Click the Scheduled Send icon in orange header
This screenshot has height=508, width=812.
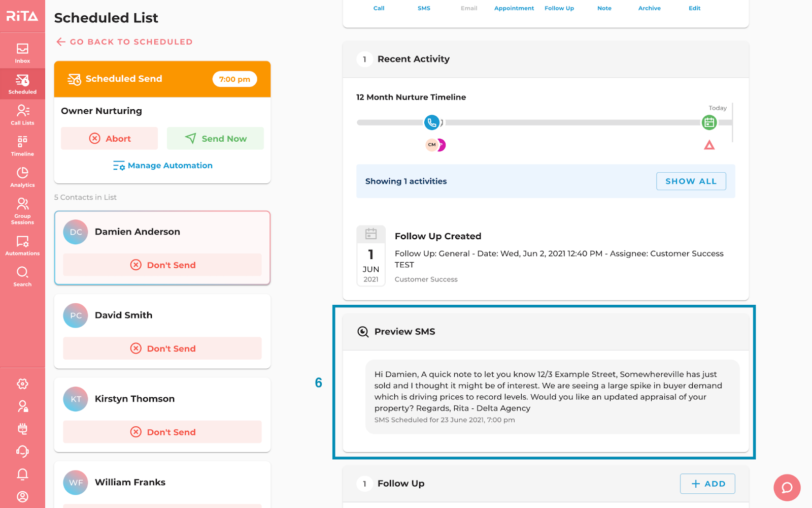point(74,79)
